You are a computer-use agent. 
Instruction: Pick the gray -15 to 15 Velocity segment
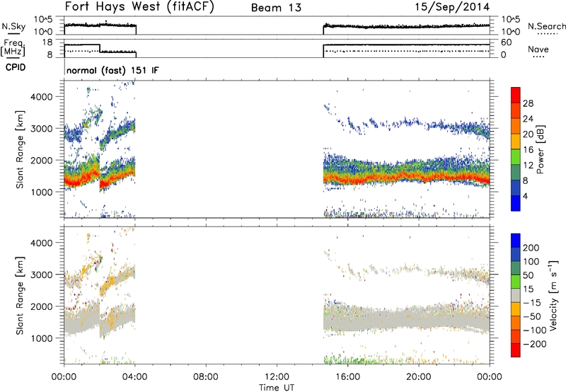[516, 295]
